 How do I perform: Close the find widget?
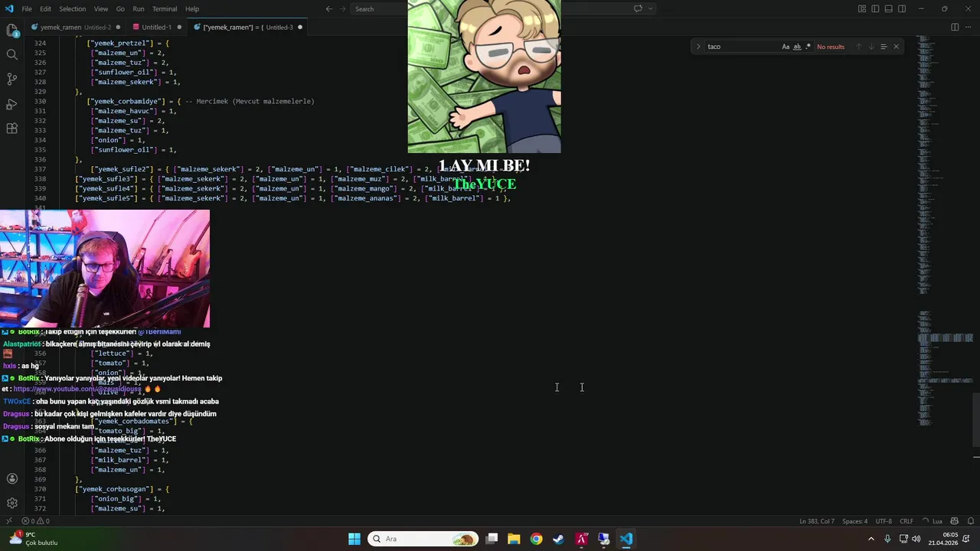tap(896, 47)
